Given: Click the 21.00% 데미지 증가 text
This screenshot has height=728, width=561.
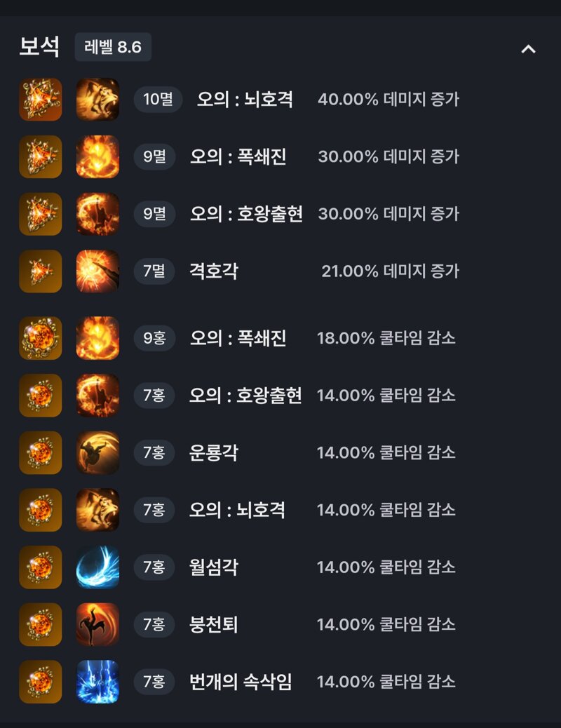Looking at the screenshot, I should click(x=390, y=271).
